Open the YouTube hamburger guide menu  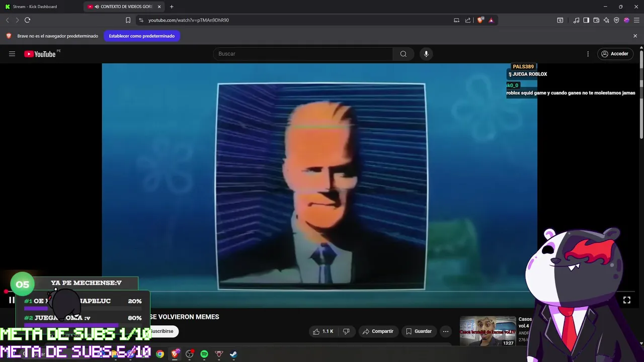coord(12,54)
